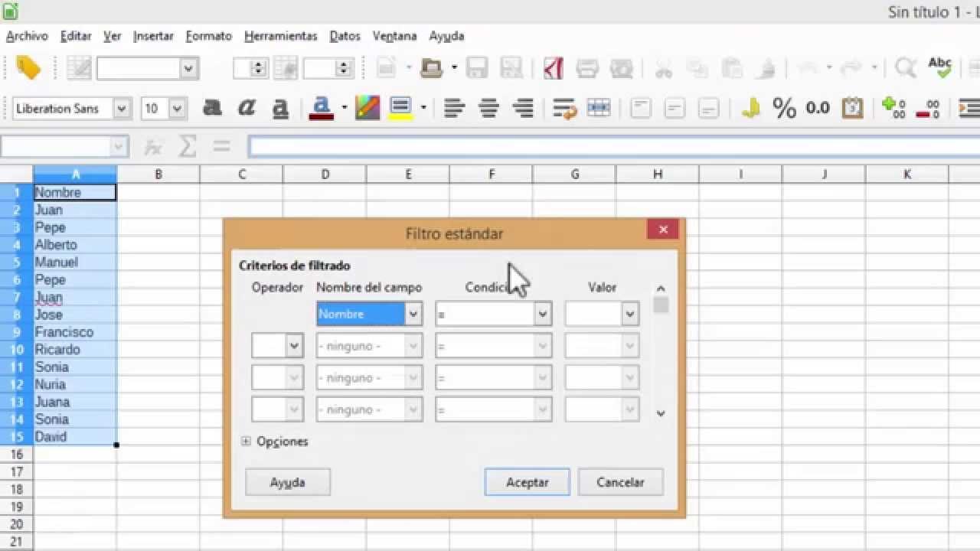Screen dimensions: 980x551
Task: Apply date number format
Action: point(852,108)
